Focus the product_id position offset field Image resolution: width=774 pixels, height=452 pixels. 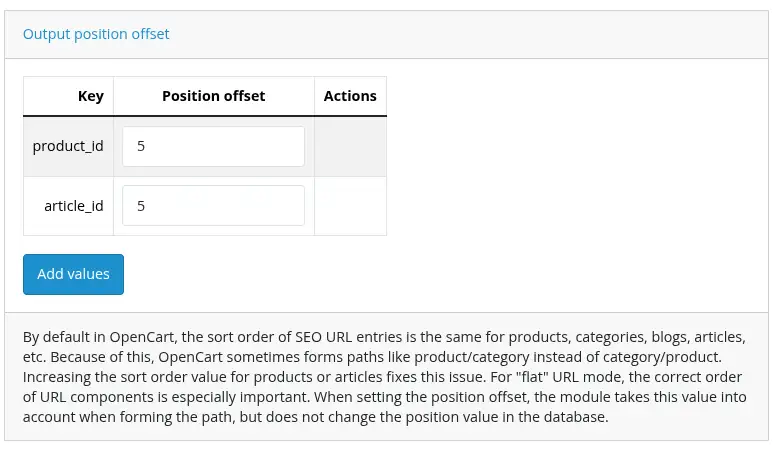click(x=213, y=146)
